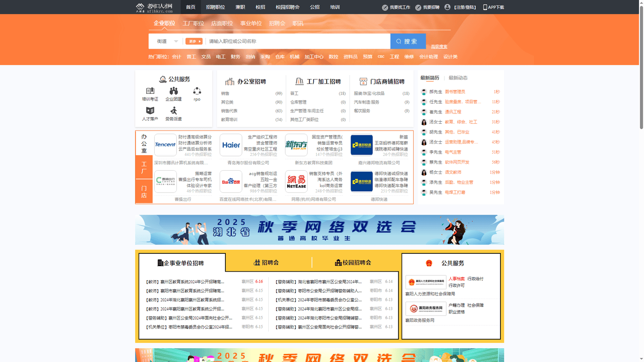Click 德邦快递 logo with 251个热招职位
644x362 pixels.
(362, 181)
